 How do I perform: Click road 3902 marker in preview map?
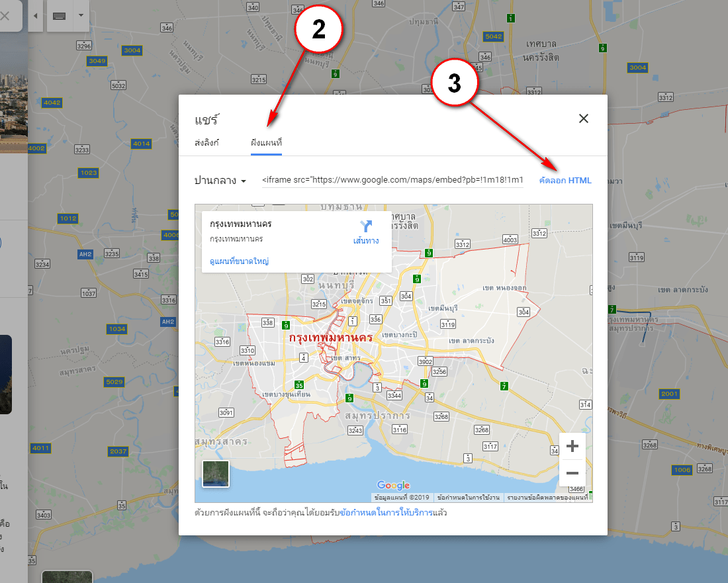click(426, 361)
